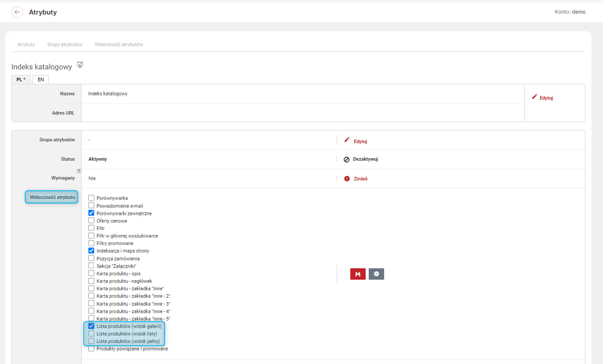The height and width of the screenshot is (364, 603).
Task: Uncheck Porównywarki zewnętrzne
Action: click(x=91, y=213)
